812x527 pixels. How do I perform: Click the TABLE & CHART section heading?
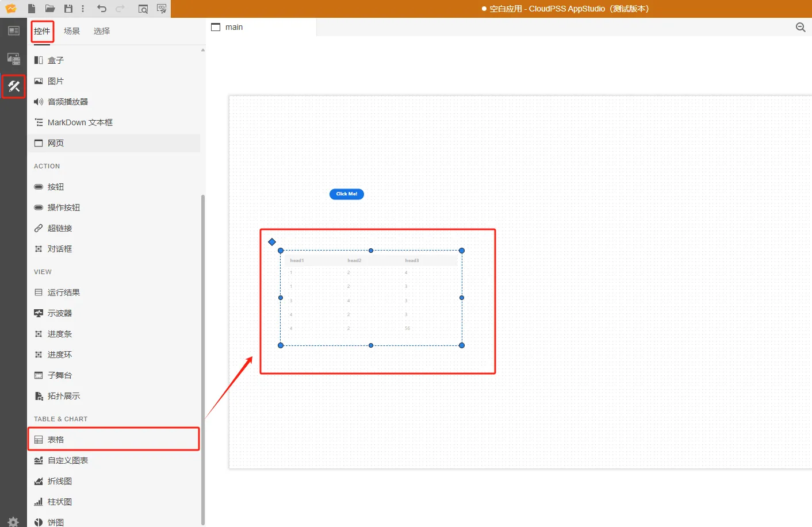point(60,419)
